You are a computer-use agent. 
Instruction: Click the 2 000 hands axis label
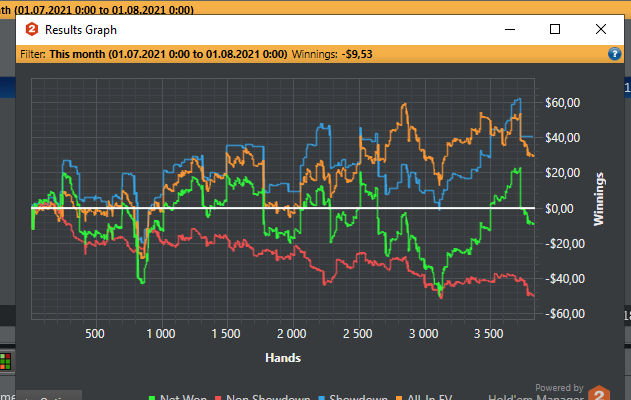pos(292,334)
